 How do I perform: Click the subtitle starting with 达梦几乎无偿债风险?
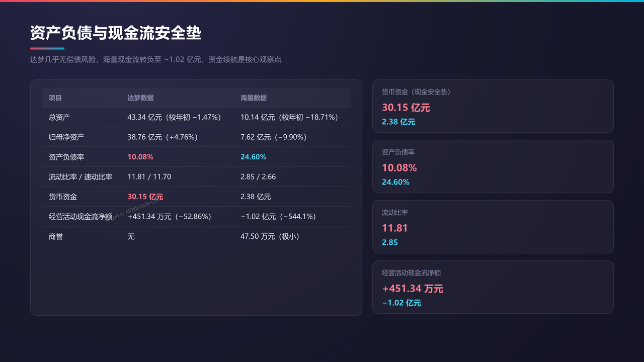[155, 59]
